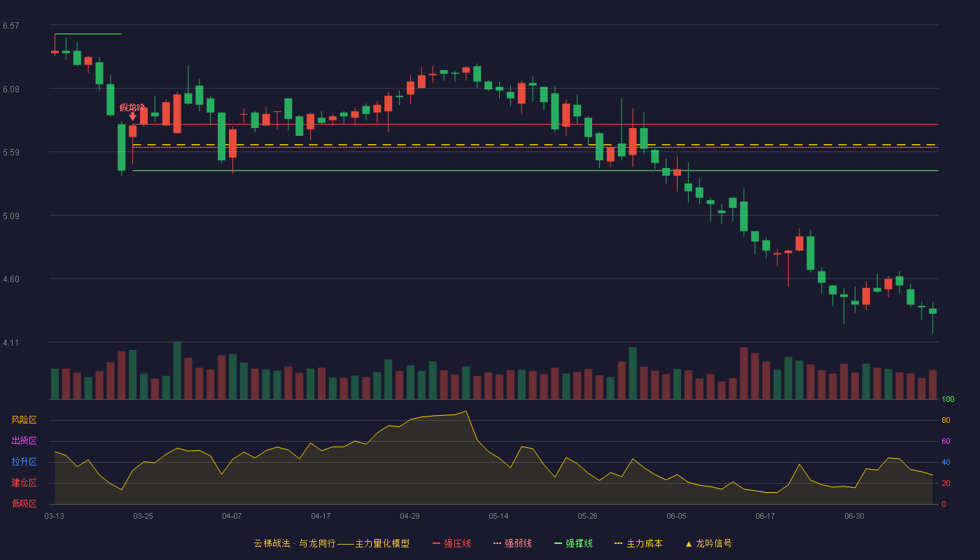This screenshot has width=980, height=560.
Task: Click the 6.57 price axis label
Action: tap(10, 26)
